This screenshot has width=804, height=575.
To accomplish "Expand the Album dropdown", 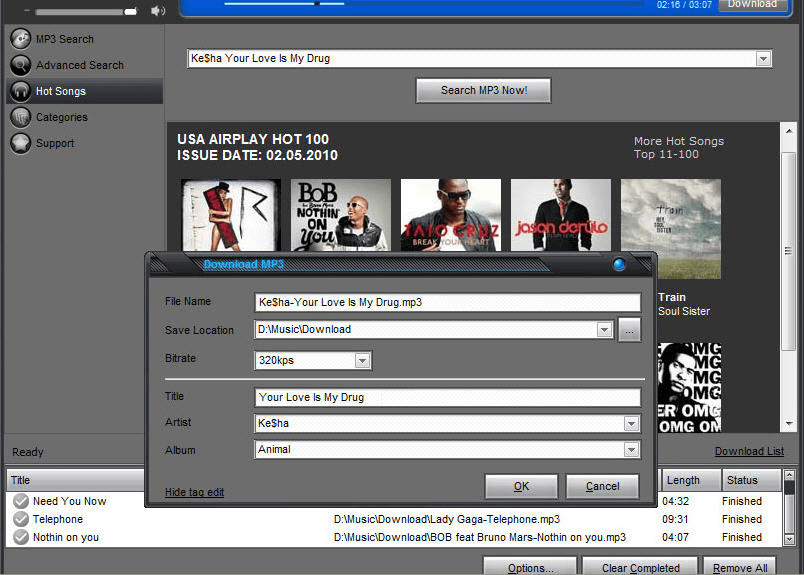I will click(631, 450).
